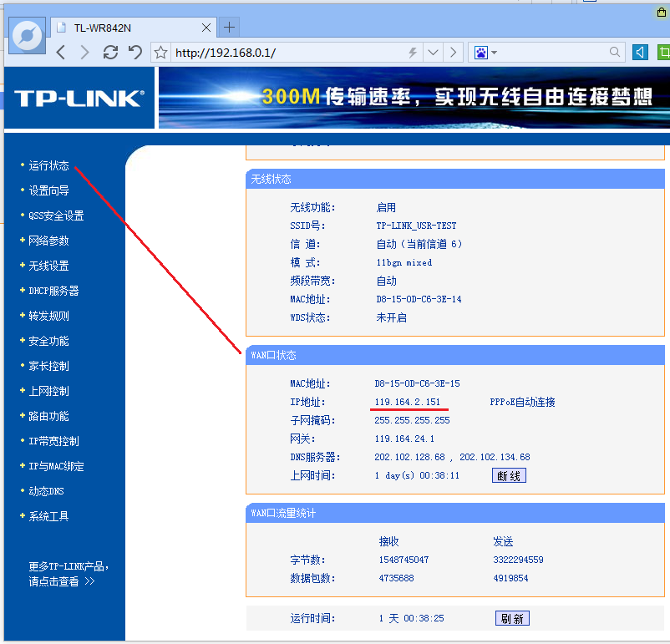The height and width of the screenshot is (644, 670).
Task: Click the green screenshot capture icon
Action: tap(662, 52)
